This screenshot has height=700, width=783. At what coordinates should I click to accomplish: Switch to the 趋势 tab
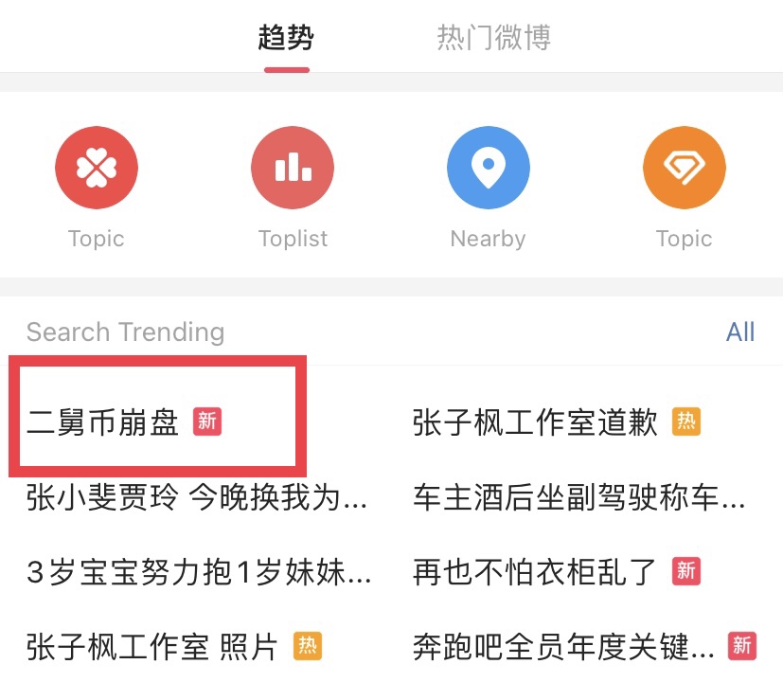(286, 38)
